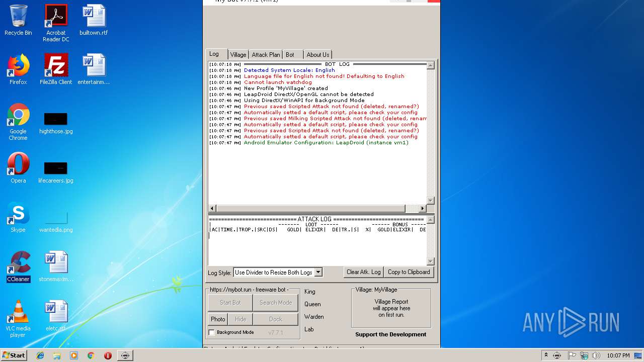The image size is (644, 362).
Task: Open the About Us tab
Action: 318,55
